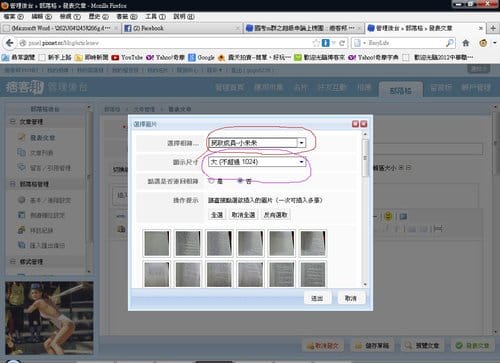Click the bookmark star in address bar
500x363 pixels.
coord(316,43)
